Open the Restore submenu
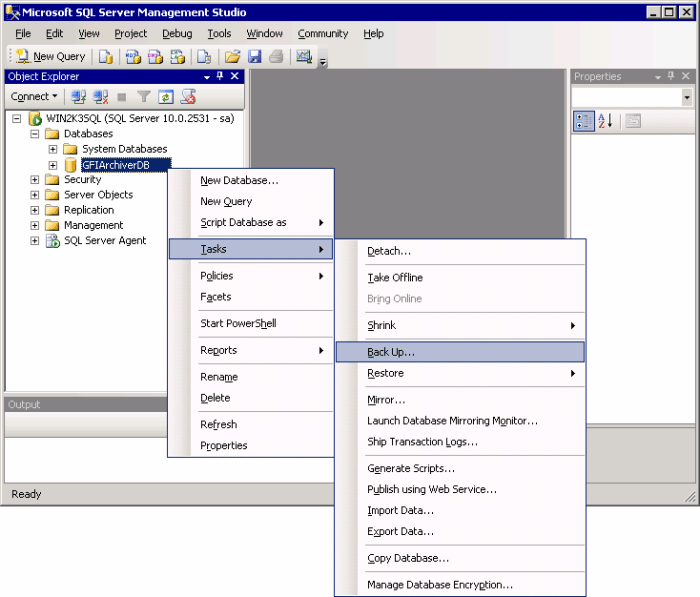Viewport: 700px width, 597px height. (x=460, y=373)
